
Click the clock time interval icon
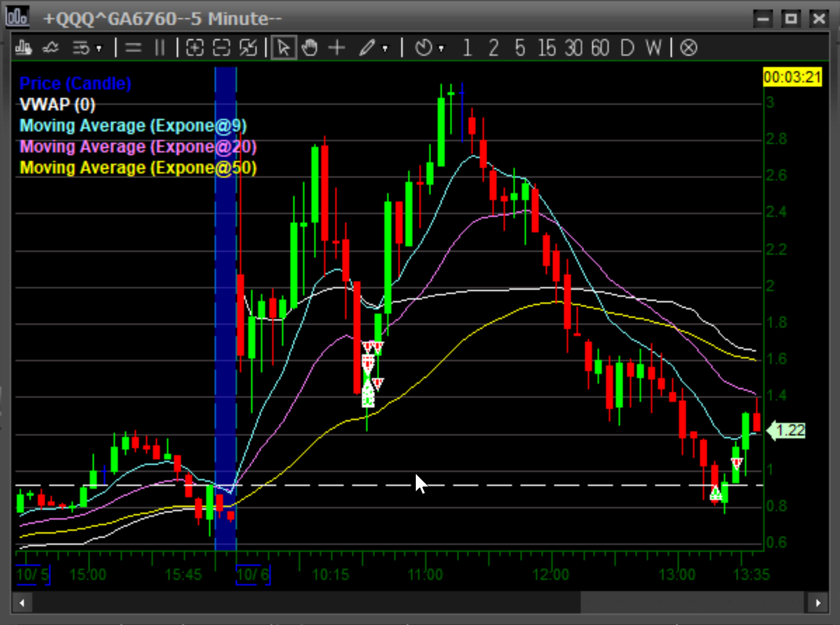tap(424, 47)
